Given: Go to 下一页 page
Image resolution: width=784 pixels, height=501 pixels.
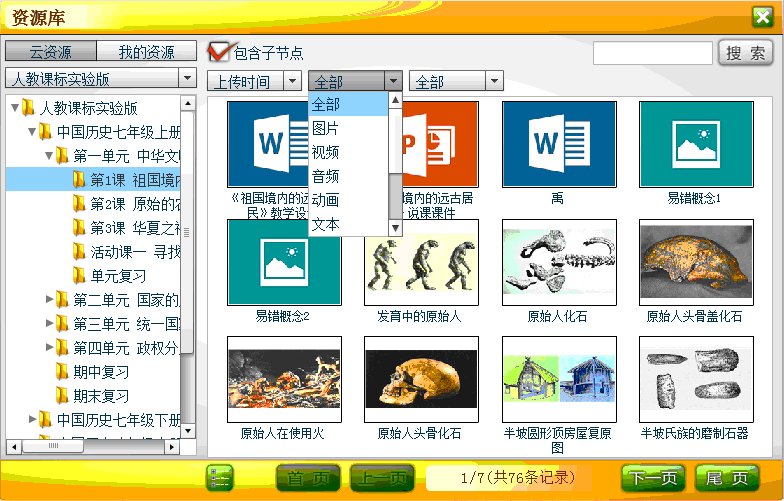Looking at the screenshot, I should pos(653,478).
